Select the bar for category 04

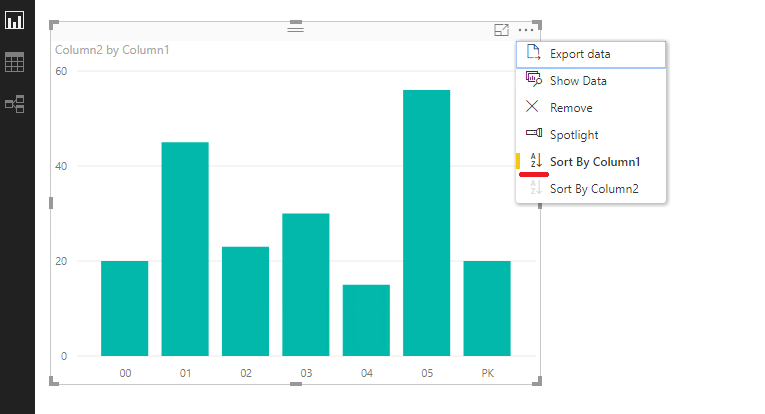coord(366,320)
